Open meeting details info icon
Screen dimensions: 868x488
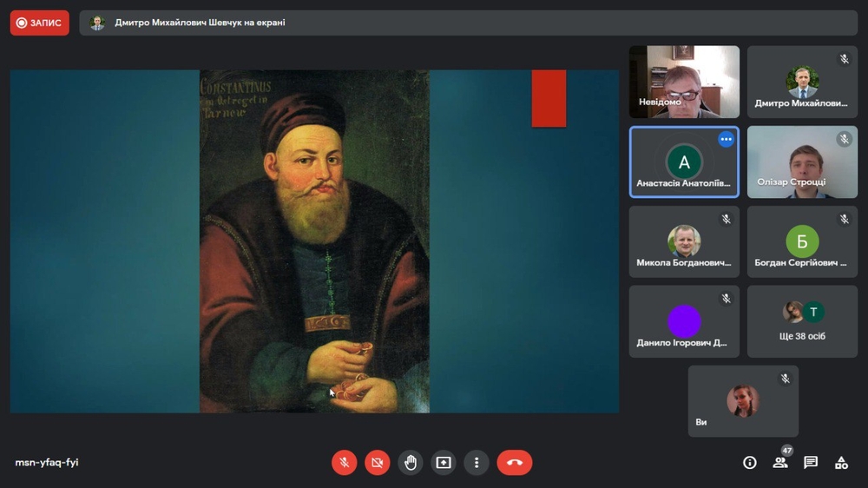[x=750, y=463]
